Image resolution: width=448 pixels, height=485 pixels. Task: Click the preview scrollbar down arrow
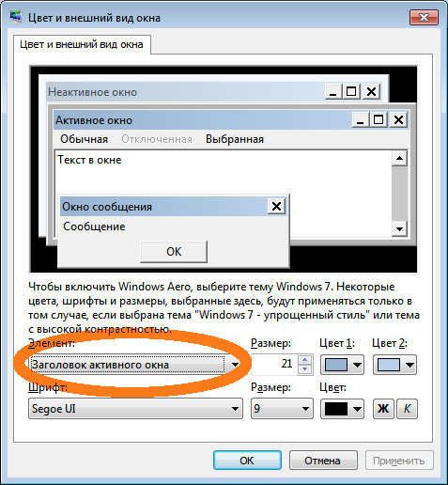[x=399, y=228]
